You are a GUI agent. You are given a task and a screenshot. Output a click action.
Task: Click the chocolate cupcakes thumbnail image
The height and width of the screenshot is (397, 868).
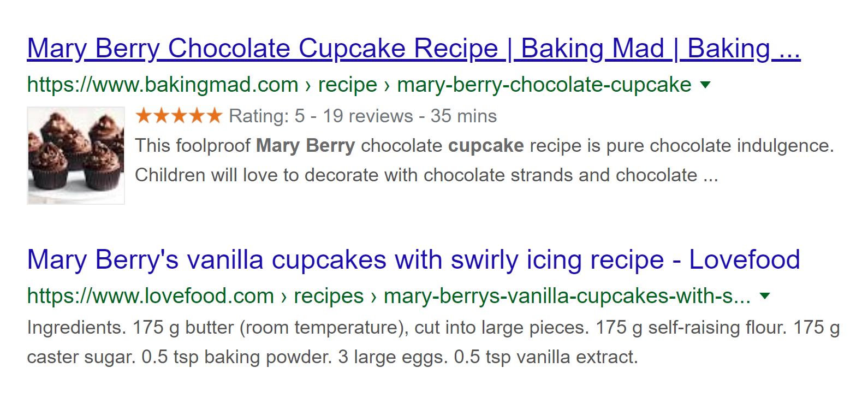[x=75, y=155]
